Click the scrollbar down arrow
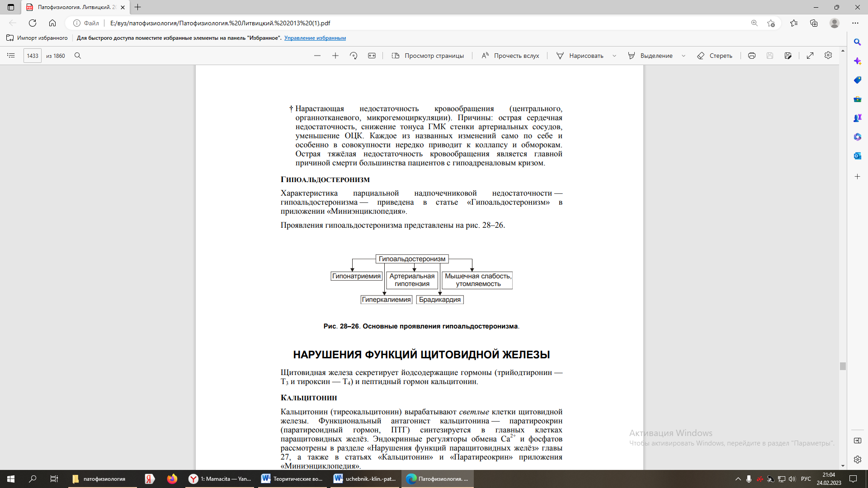 (843, 466)
